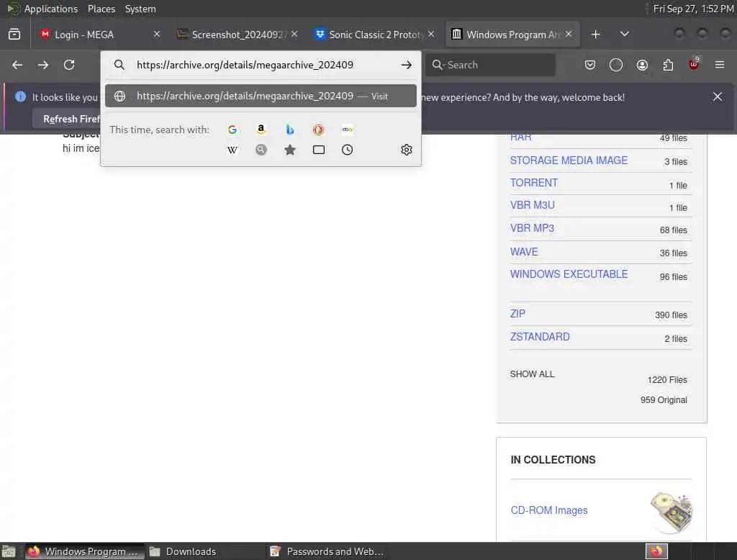Close the Login - MEGA tab

(x=157, y=35)
